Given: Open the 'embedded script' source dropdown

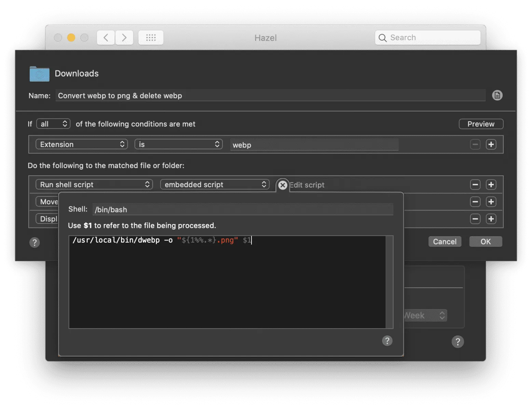Looking at the screenshot, I should (215, 184).
